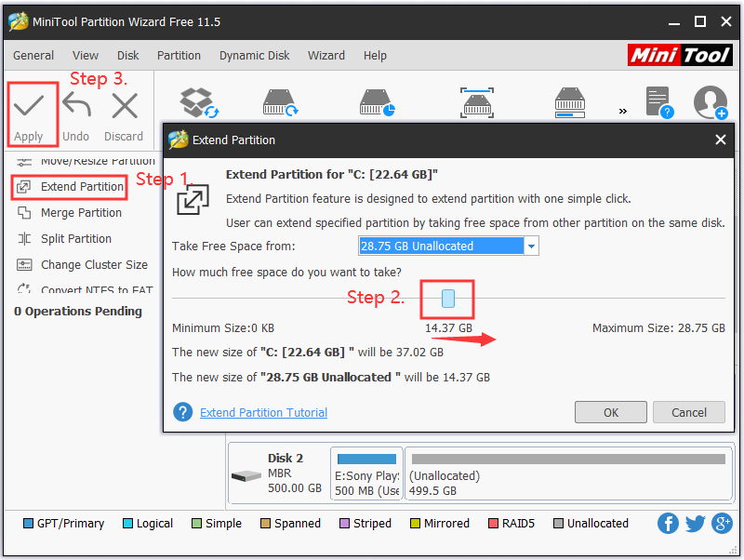Click the Striped legend color swatch
744x560 pixels.
point(344,524)
